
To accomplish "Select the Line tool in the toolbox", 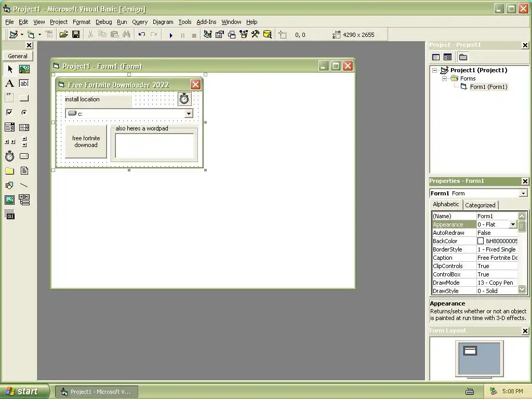I will tap(24, 185).
